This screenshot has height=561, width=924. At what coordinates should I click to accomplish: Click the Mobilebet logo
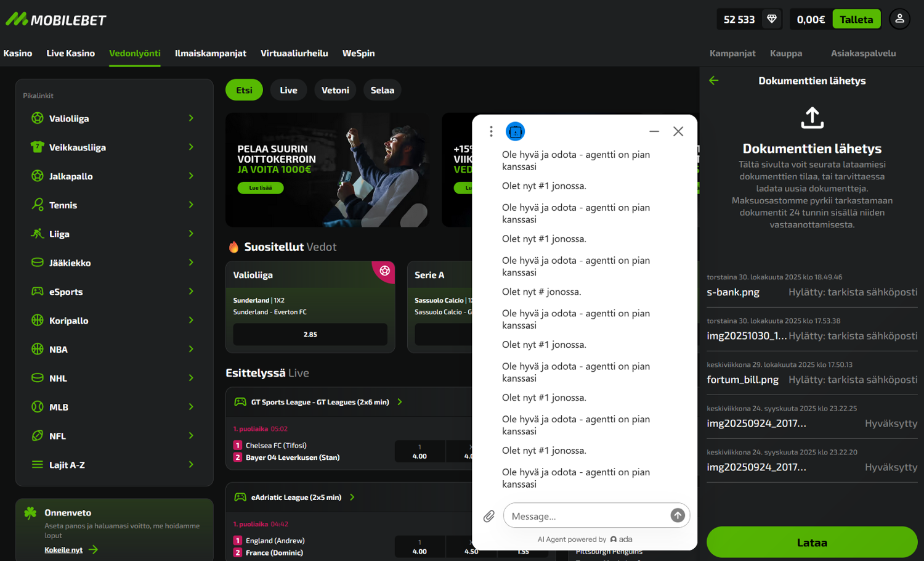tap(56, 20)
